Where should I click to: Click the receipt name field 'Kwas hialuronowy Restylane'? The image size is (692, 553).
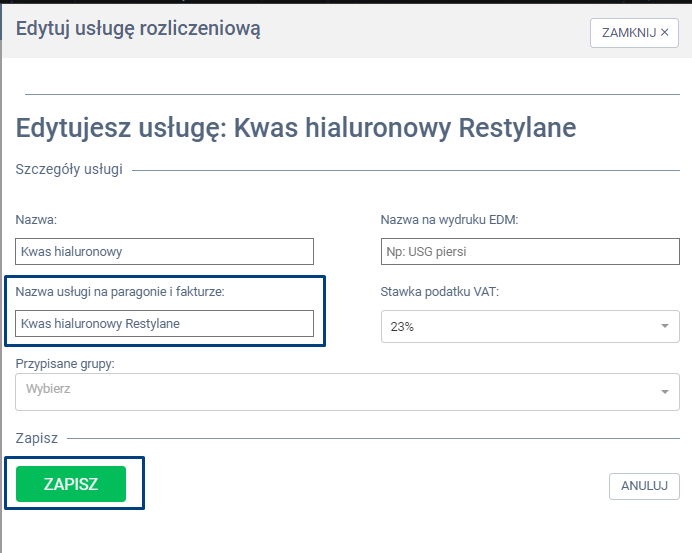click(165, 323)
